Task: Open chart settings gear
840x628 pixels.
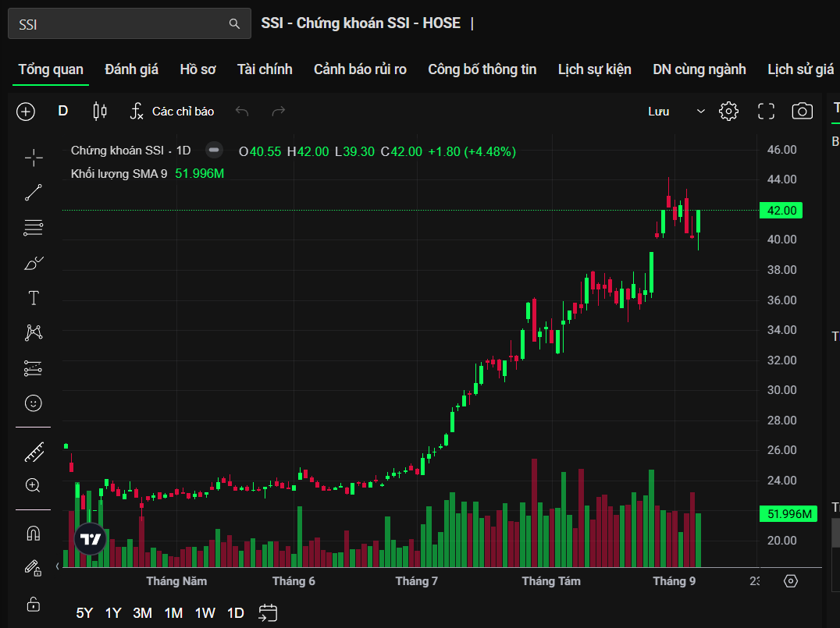Action: click(728, 112)
